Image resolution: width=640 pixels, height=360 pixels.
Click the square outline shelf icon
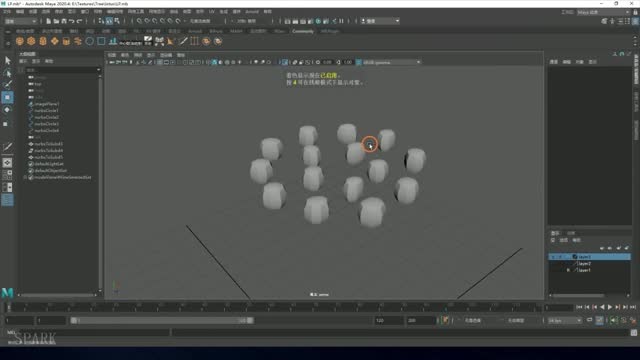pyautogui.click(x=101, y=41)
